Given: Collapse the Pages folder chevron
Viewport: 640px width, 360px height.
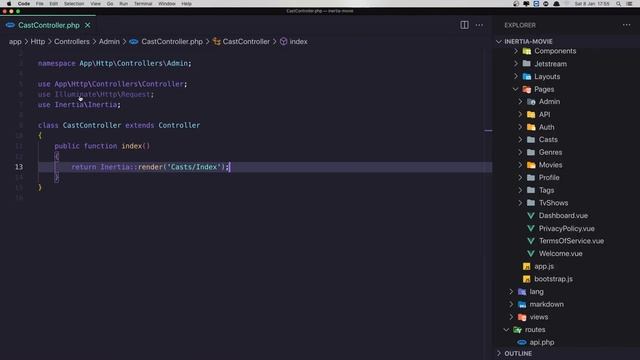Looking at the screenshot, I should pyautogui.click(x=516, y=89).
